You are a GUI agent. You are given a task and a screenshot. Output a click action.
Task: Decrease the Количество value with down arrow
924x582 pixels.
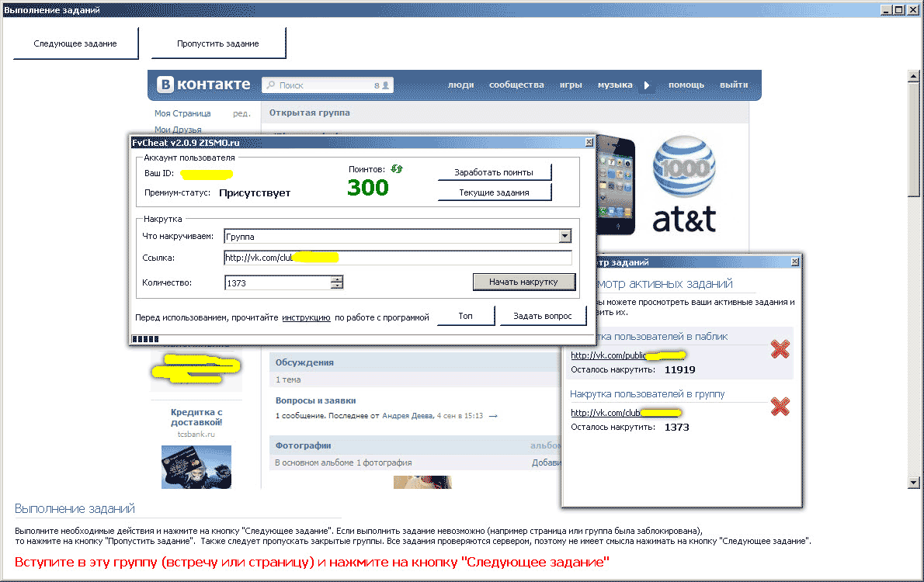(x=336, y=286)
